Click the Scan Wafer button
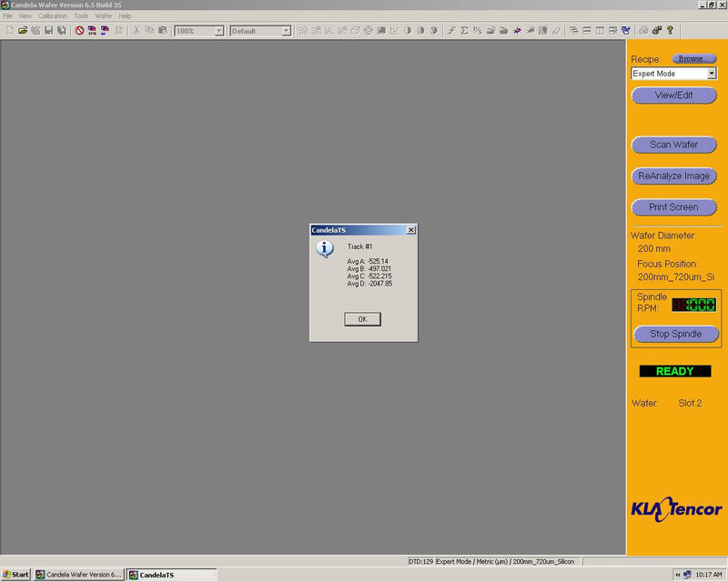The image size is (728, 582). [x=673, y=145]
